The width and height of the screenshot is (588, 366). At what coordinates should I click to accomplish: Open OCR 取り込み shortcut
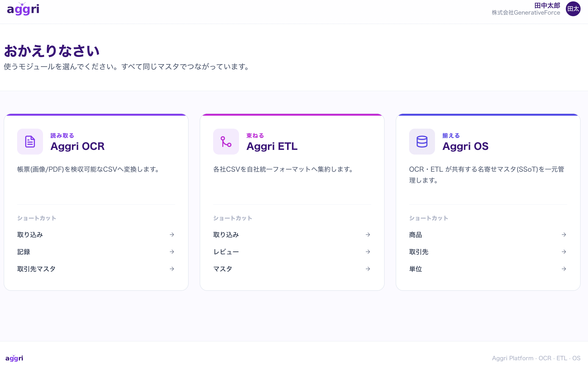[96, 235]
